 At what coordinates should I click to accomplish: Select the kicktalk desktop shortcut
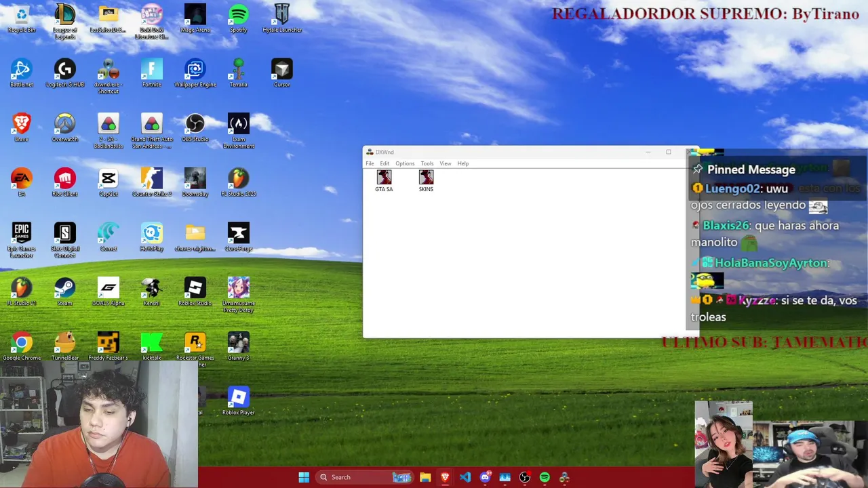point(151,346)
